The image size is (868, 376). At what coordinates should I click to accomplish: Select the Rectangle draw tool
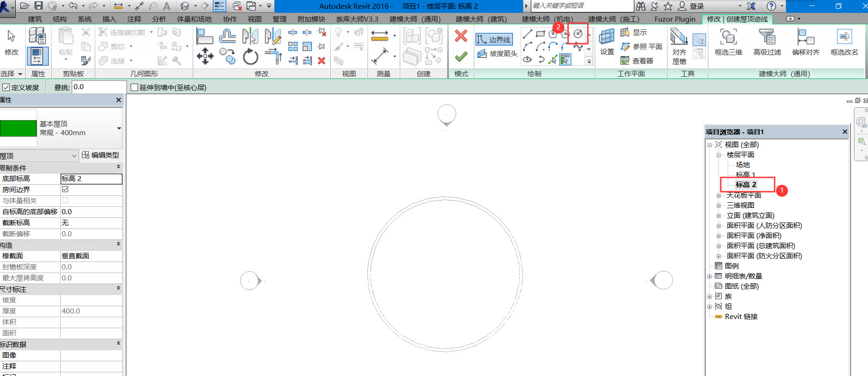(540, 34)
